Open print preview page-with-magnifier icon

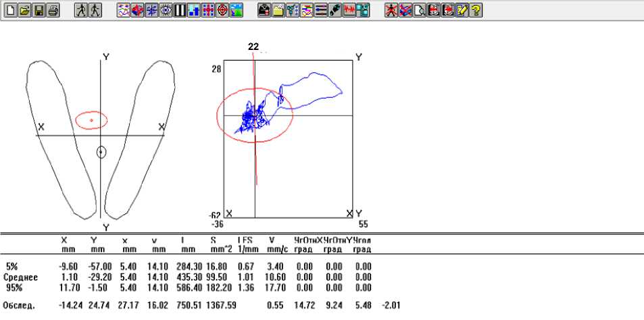[420, 10]
